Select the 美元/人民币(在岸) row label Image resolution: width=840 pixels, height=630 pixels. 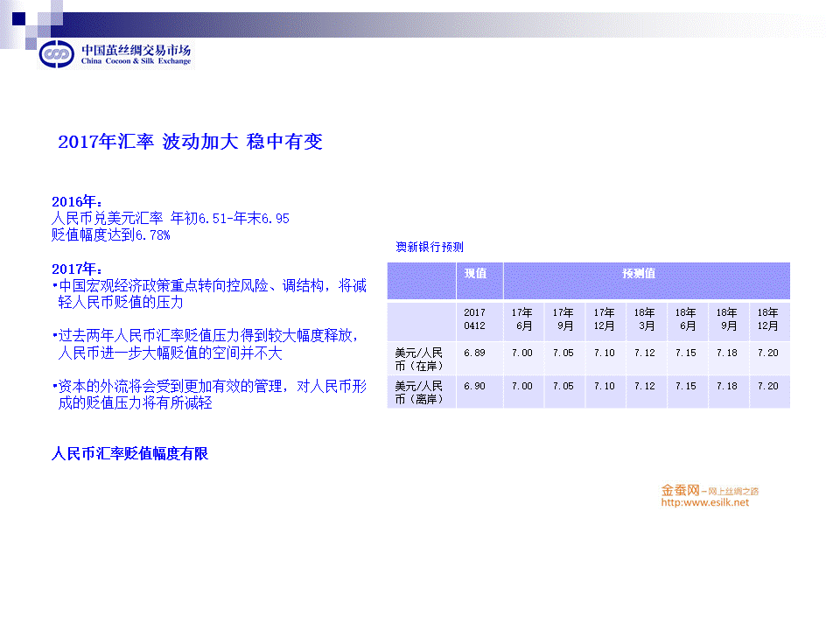click(419, 359)
